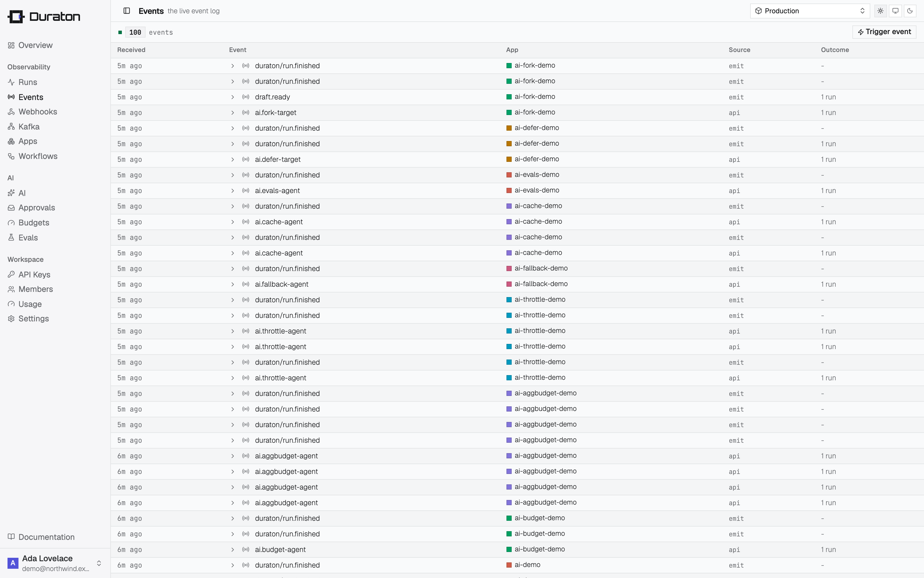The width and height of the screenshot is (924, 578).
Task: Click 1 run in ai.fallback-agent row
Action: (828, 284)
